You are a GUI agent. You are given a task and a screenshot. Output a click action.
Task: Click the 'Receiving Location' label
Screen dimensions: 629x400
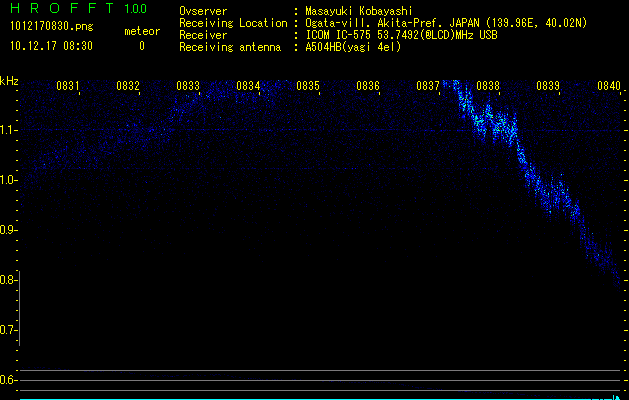233,23
